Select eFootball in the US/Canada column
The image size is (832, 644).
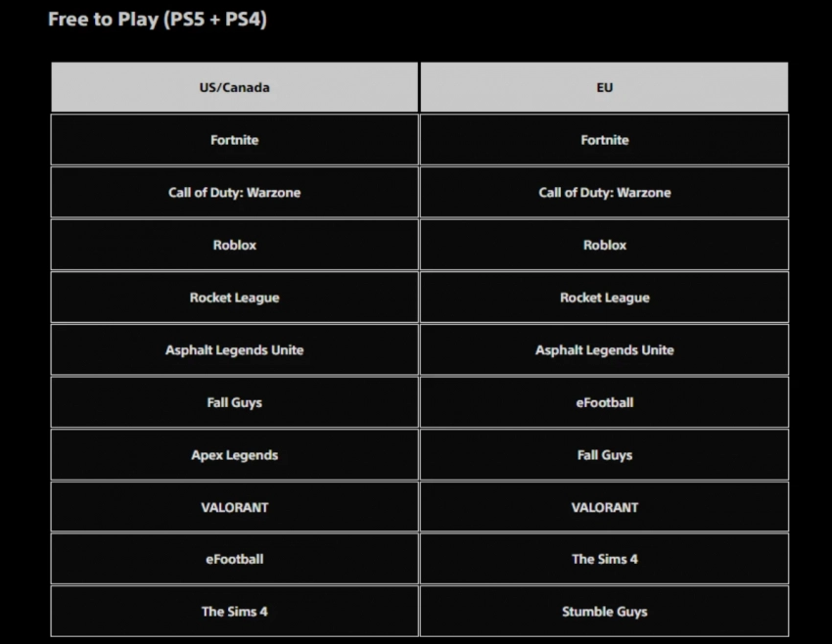point(235,559)
